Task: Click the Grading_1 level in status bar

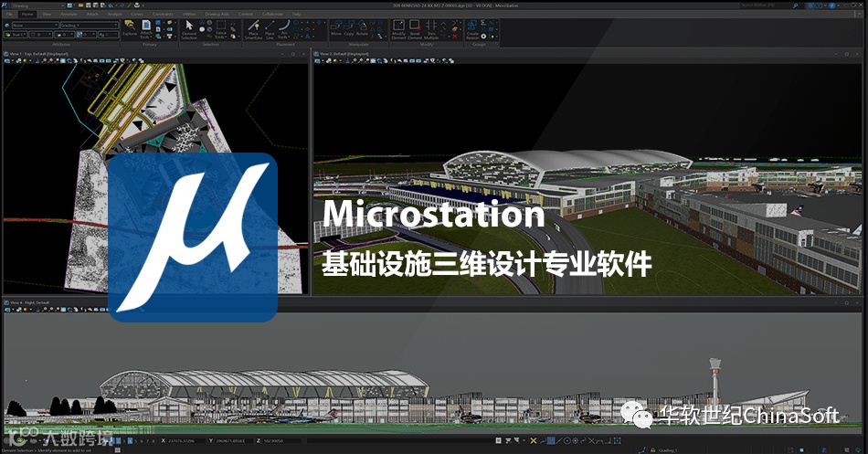Action: 668,450
